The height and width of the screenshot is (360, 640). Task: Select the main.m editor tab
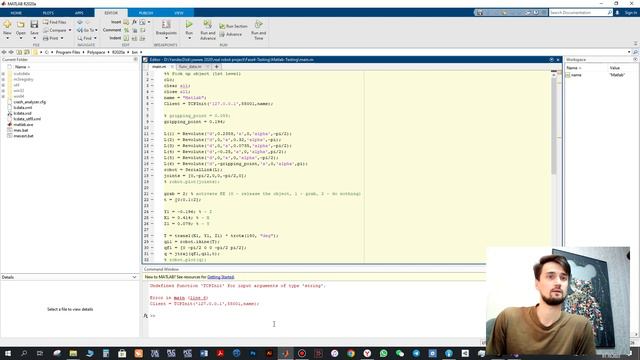pos(159,67)
